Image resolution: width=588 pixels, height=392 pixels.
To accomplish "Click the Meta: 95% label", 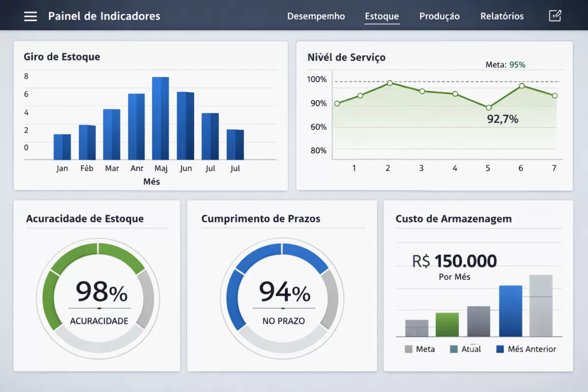I will pos(505,65).
